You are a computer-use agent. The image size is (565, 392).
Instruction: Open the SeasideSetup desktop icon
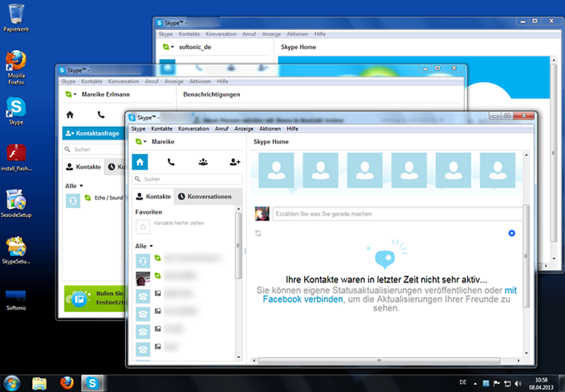[16, 203]
